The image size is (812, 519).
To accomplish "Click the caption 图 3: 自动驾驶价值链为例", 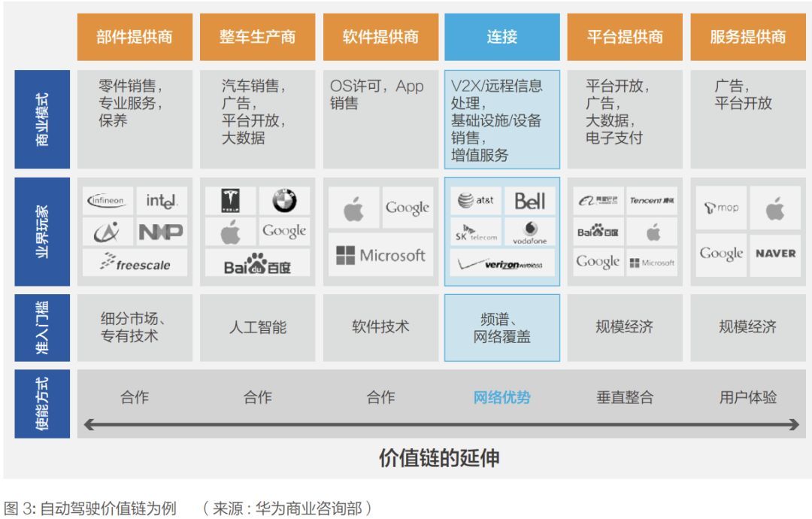I will pyautogui.click(x=89, y=508).
